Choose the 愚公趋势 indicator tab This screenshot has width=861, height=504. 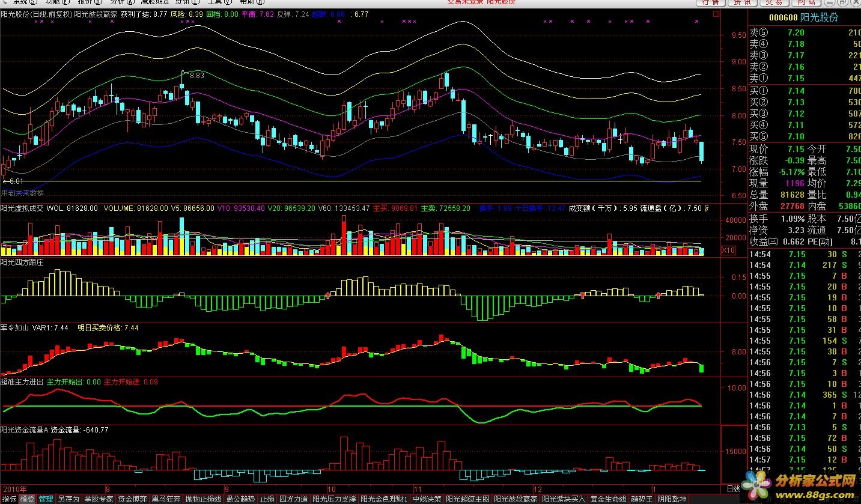240,499
